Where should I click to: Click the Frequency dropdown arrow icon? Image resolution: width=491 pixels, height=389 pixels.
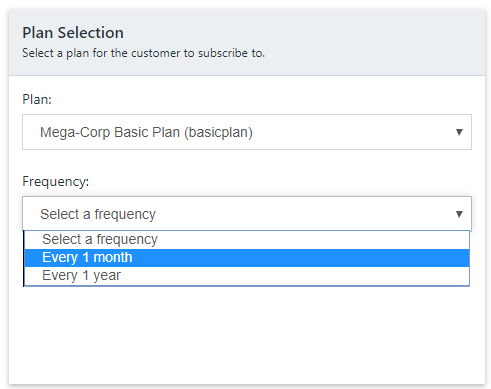pyautogui.click(x=459, y=214)
